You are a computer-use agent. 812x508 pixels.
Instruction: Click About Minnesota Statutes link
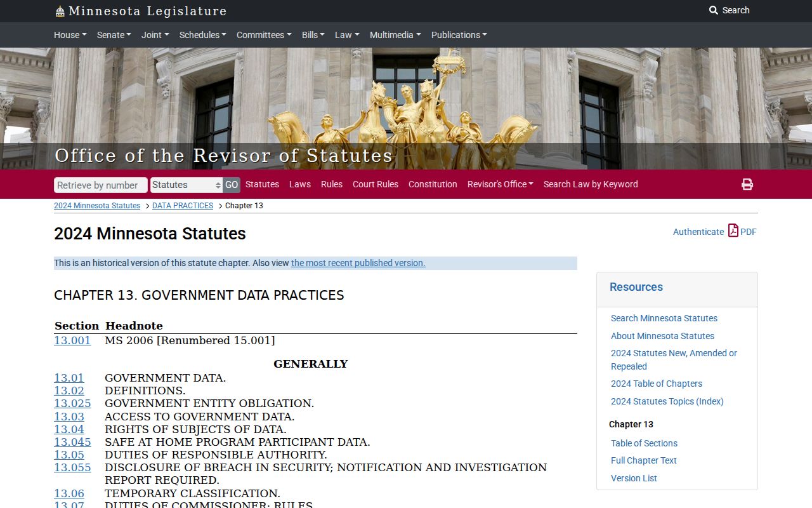tap(662, 336)
